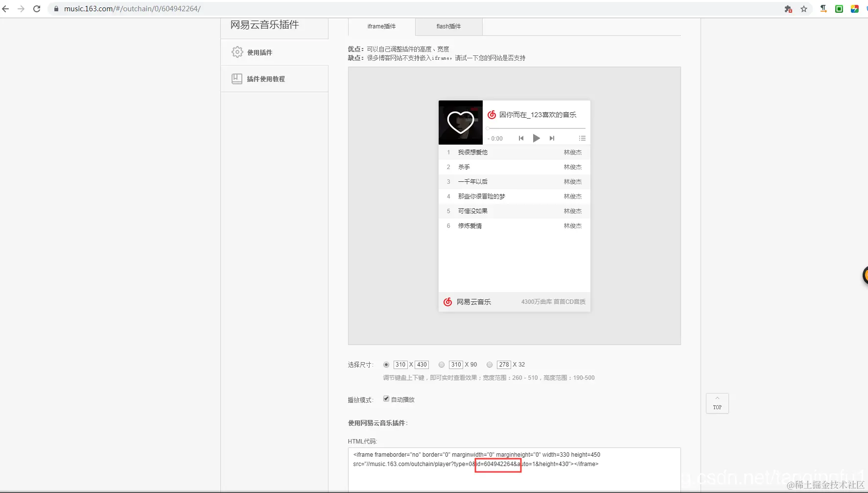Click the lock icon in the address bar

point(56,9)
